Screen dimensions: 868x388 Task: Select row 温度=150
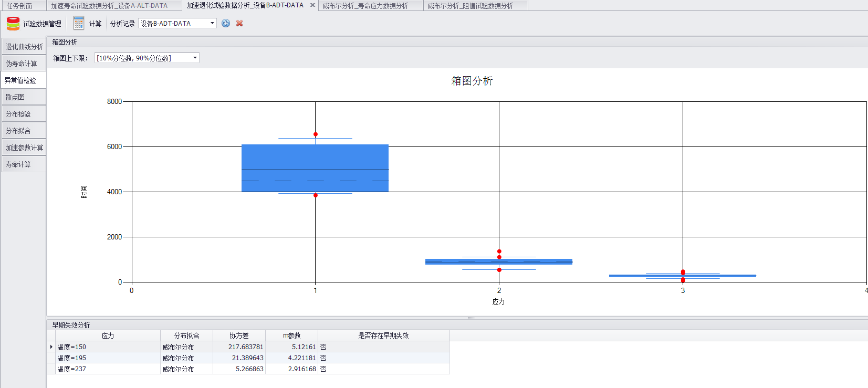point(248,347)
